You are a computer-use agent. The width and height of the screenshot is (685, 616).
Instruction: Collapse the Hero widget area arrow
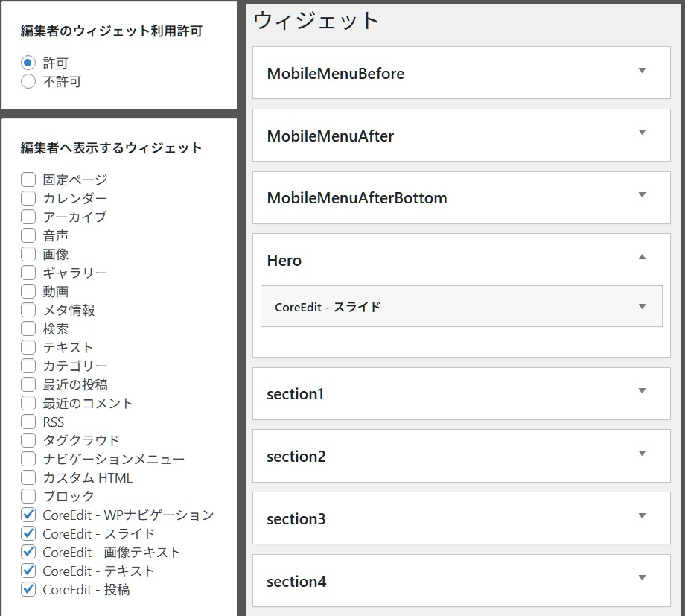642,258
